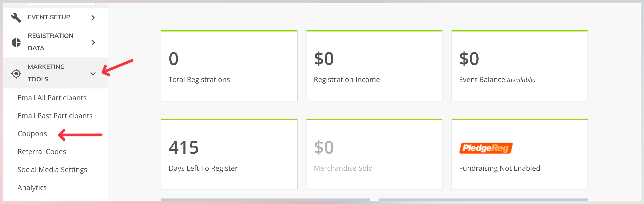Viewport: 644px width, 204px height.
Task: Click the Registration Income card
Action: point(374,66)
